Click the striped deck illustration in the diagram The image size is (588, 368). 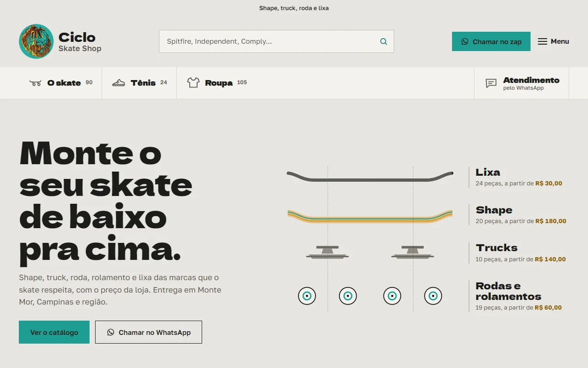tap(370, 216)
